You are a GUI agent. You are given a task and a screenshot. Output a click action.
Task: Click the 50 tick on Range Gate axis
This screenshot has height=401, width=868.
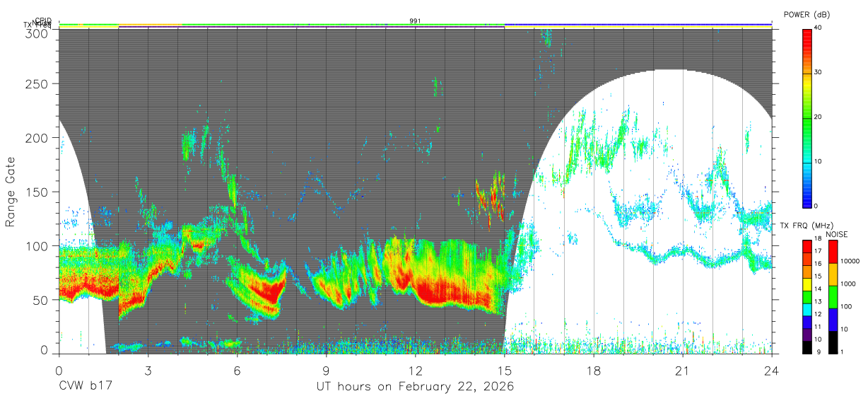tap(42, 300)
